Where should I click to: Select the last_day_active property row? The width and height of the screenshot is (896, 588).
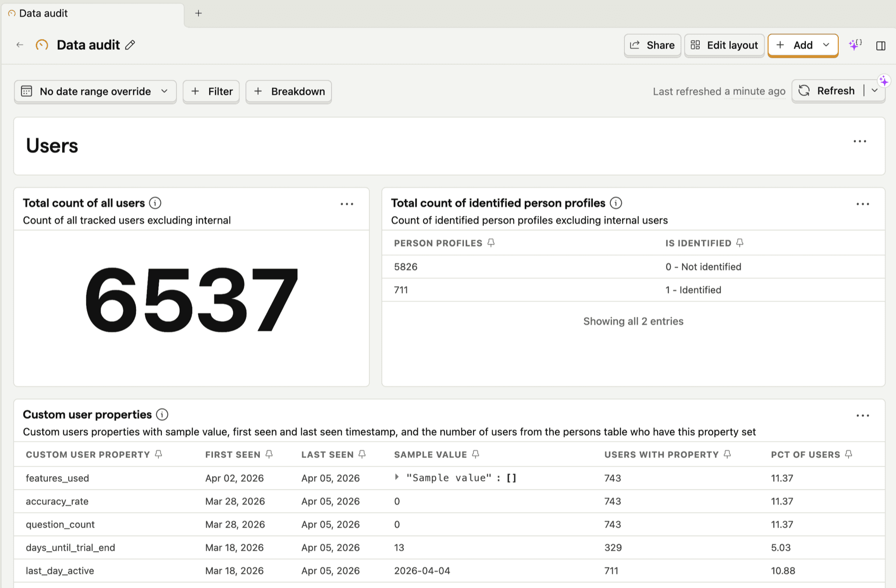pos(449,571)
